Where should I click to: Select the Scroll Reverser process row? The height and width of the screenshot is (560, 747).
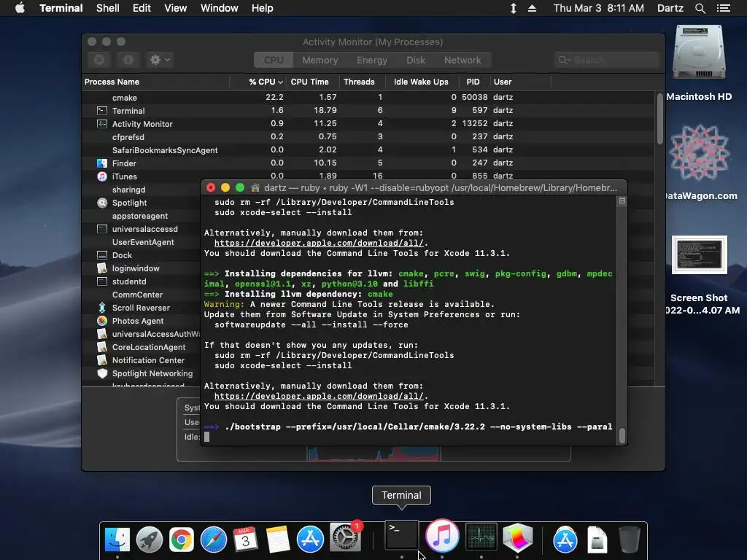(141, 308)
